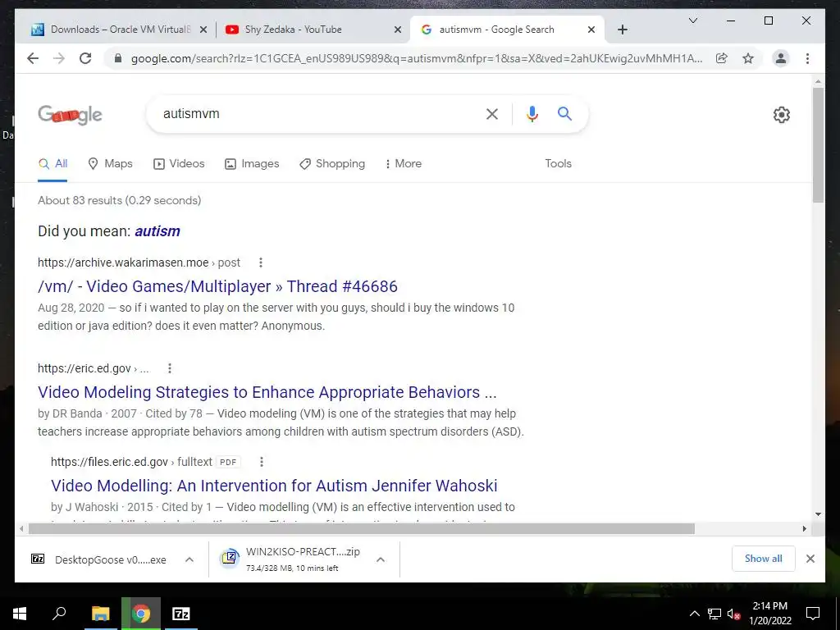
Task: Click the vertical scrollbar thumb
Action: pos(818,144)
